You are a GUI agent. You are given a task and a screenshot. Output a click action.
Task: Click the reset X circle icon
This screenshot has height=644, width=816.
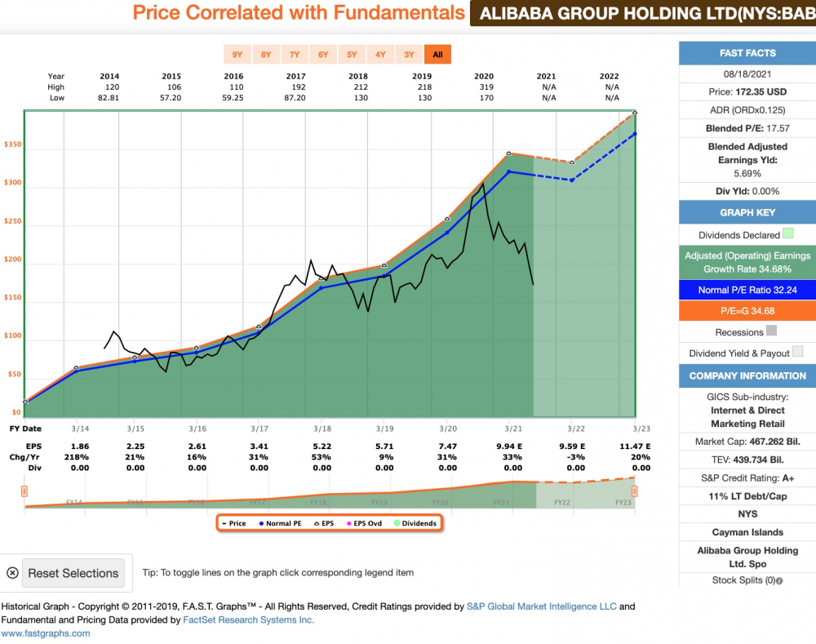click(x=12, y=573)
